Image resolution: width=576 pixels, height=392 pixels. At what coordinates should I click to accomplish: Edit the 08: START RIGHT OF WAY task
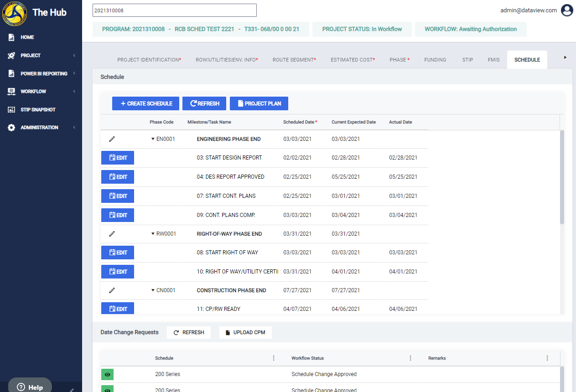pos(118,253)
